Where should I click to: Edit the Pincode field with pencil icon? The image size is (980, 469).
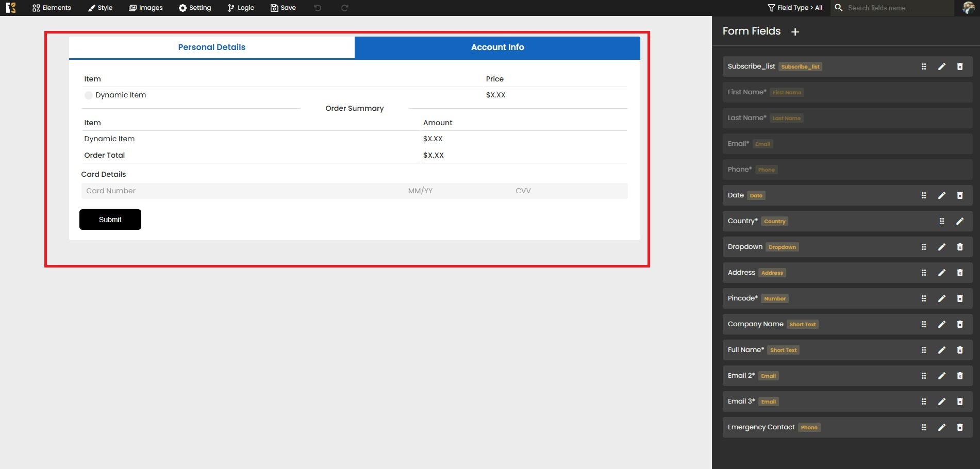[941, 298]
